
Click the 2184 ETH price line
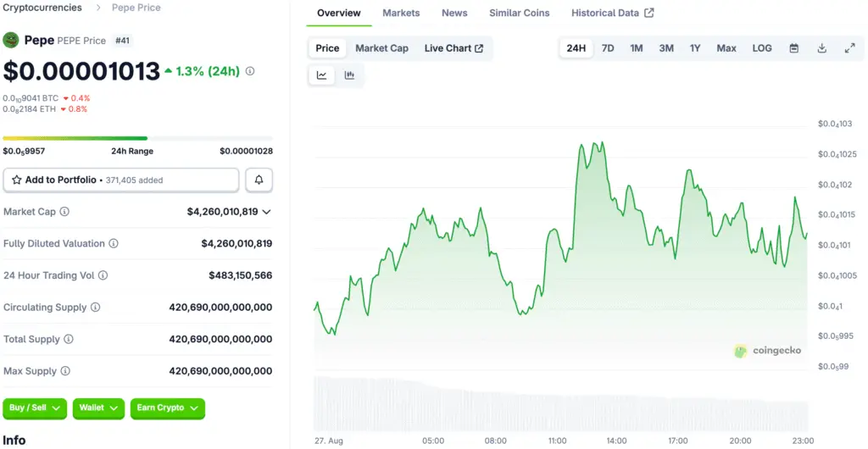[45, 109]
